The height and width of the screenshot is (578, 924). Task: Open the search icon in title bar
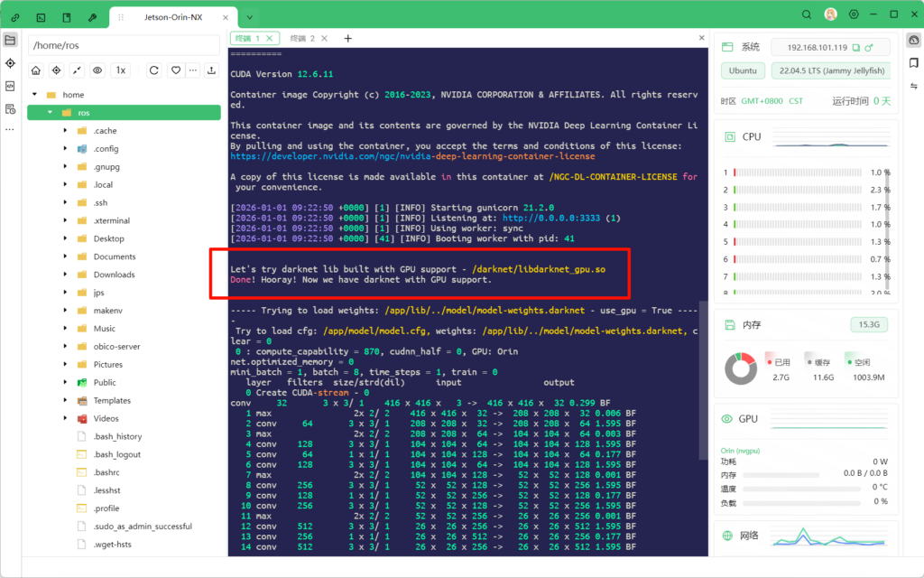tap(807, 15)
